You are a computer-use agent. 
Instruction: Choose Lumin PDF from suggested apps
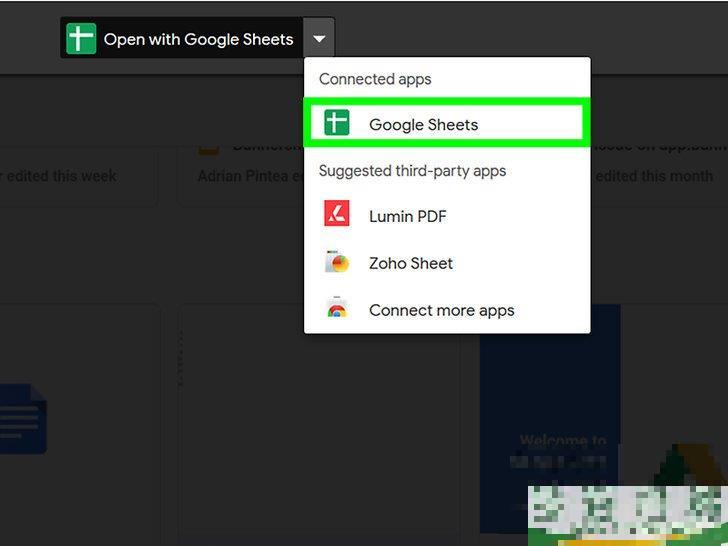[407, 216]
